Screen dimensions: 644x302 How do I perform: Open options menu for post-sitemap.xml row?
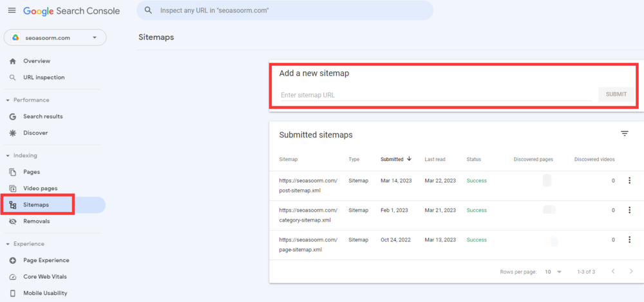629,181
